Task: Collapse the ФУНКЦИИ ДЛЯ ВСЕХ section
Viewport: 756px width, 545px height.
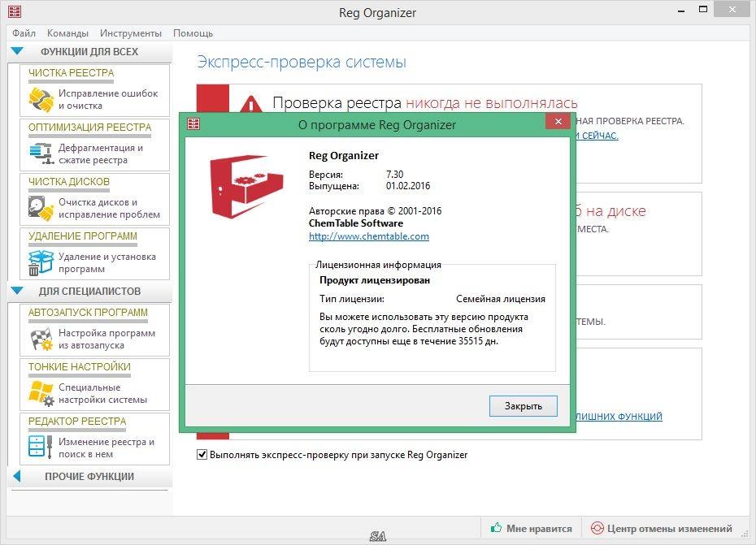Action: click(x=17, y=51)
